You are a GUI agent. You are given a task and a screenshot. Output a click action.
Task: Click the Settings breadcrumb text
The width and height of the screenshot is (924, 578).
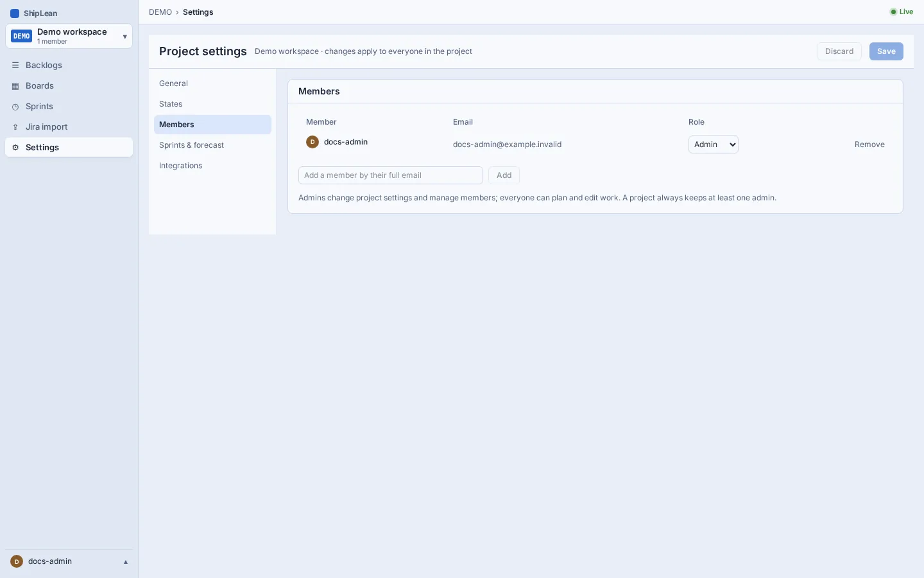198,12
